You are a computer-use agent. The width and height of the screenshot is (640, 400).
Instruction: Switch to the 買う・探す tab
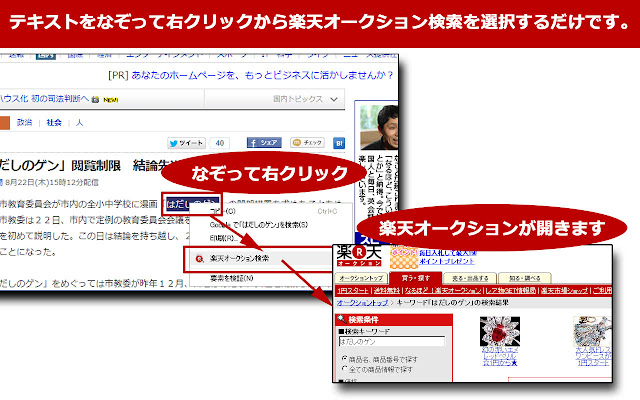point(416,278)
